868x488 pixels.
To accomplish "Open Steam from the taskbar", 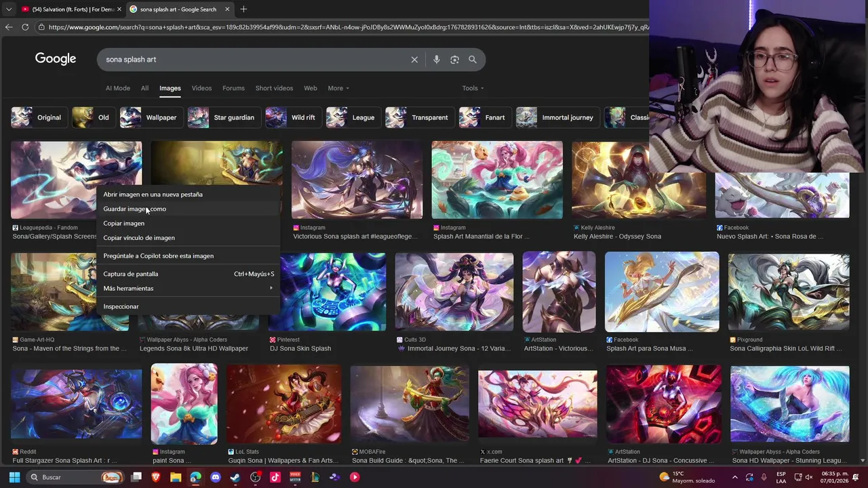I will (x=235, y=477).
